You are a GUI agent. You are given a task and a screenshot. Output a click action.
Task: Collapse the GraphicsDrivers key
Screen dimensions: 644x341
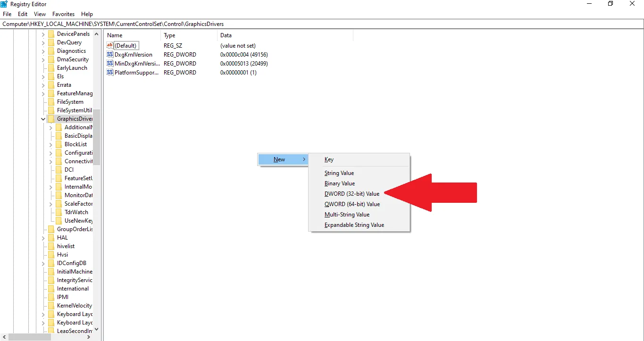(43, 118)
